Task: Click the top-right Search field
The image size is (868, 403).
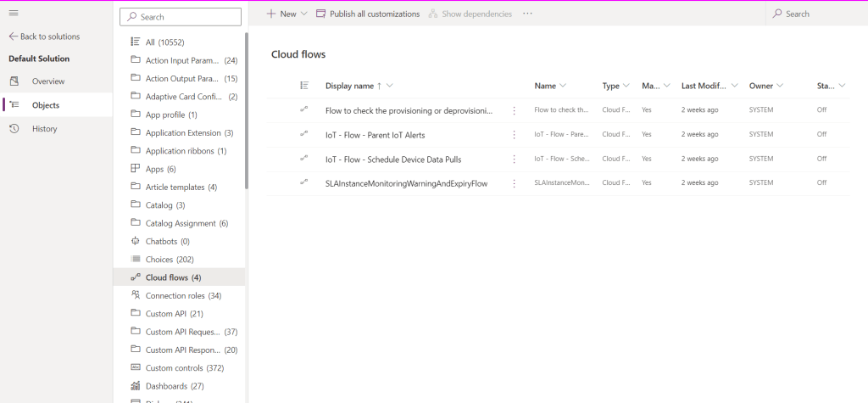Action: (818, 14)
